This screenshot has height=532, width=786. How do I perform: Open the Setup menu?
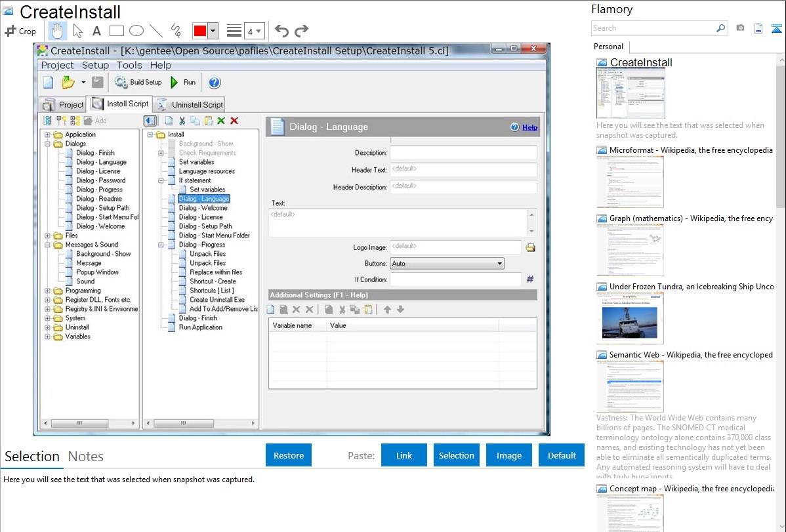coord(95,65)
